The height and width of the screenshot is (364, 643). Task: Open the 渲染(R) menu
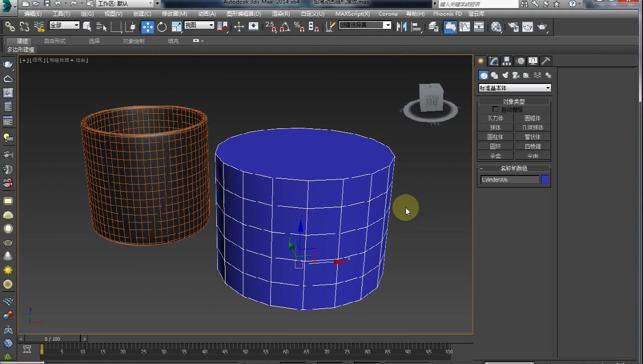tap(281, 14)
